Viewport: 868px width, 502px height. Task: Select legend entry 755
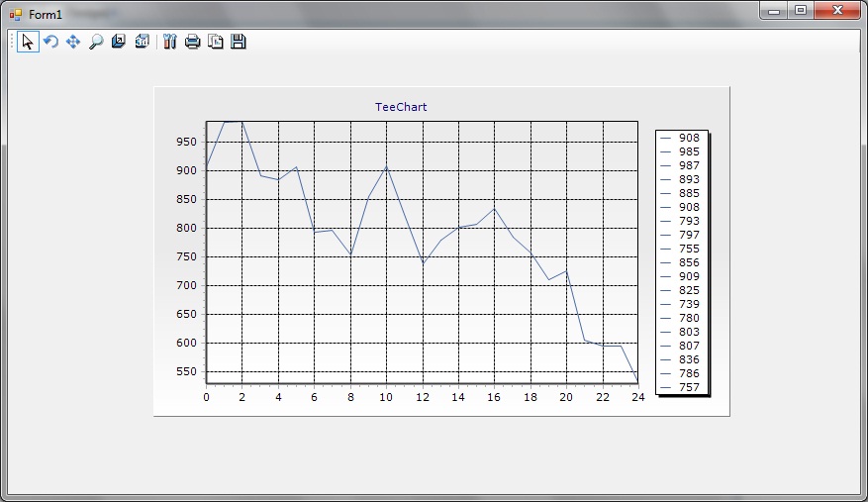coord(689,249)
